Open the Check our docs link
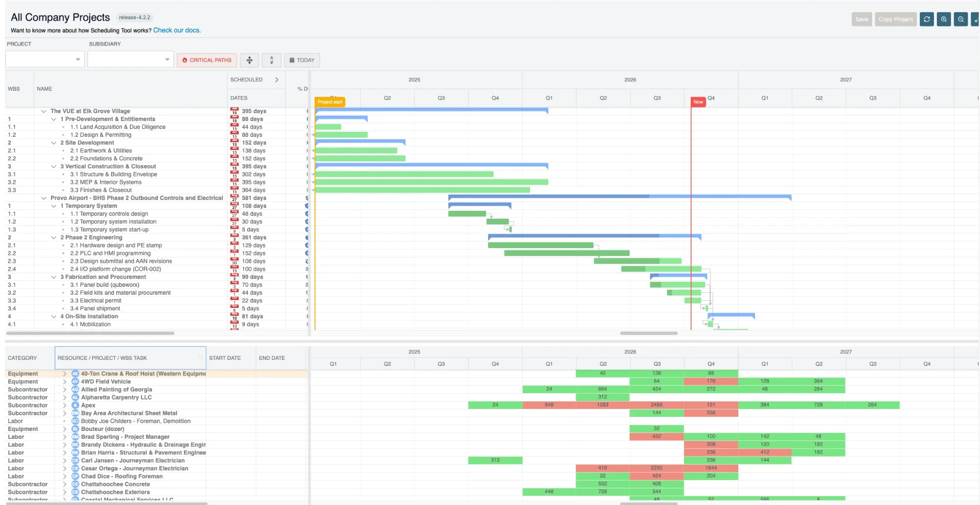The height and width of the screenshot is (505, 980). 177,30
